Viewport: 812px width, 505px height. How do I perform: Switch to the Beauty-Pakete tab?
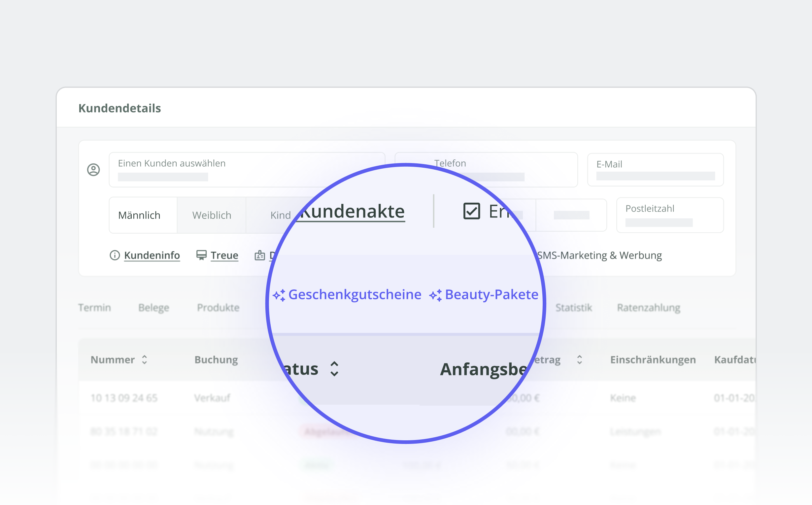tap(492, 294)
